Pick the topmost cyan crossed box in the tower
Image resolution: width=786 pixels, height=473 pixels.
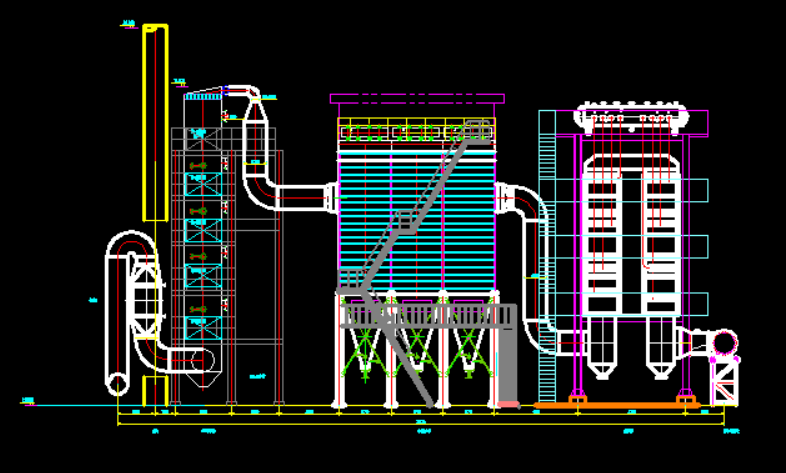(203, 184)
